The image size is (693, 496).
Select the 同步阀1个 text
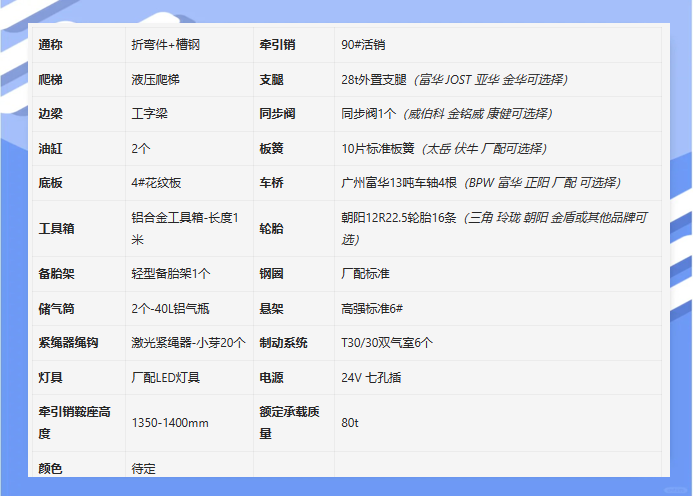369,114
